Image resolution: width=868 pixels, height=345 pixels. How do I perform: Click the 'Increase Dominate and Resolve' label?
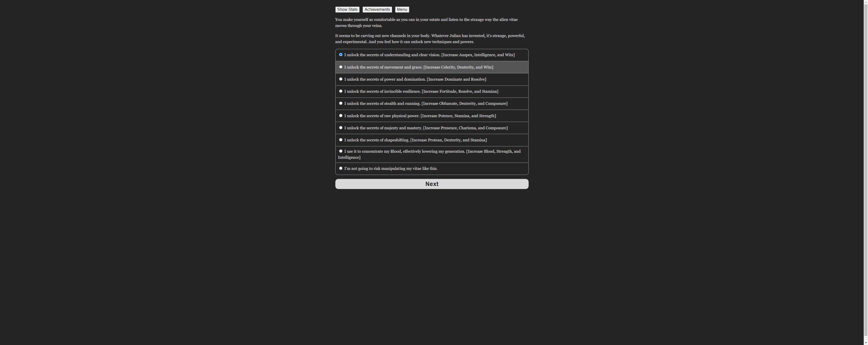456,79
